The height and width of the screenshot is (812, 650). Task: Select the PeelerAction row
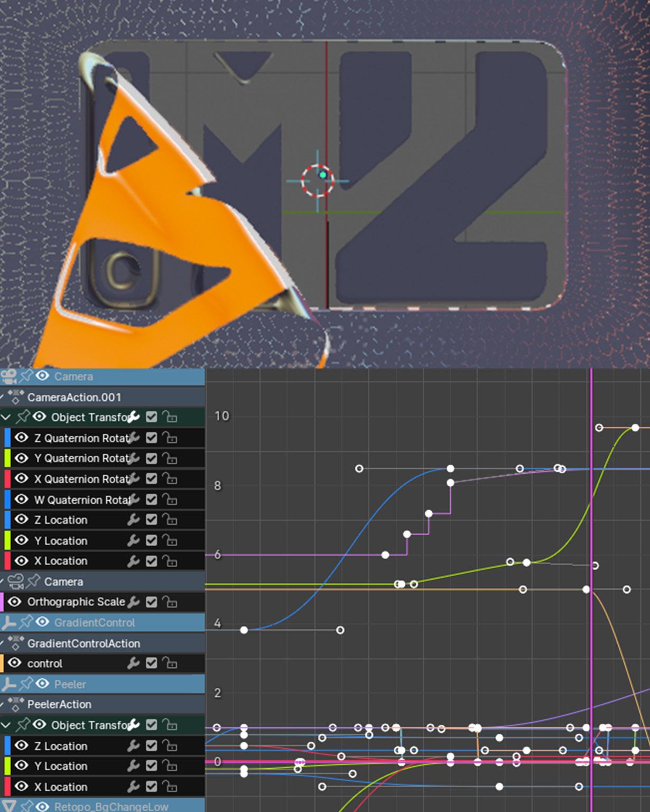point(102,704)
